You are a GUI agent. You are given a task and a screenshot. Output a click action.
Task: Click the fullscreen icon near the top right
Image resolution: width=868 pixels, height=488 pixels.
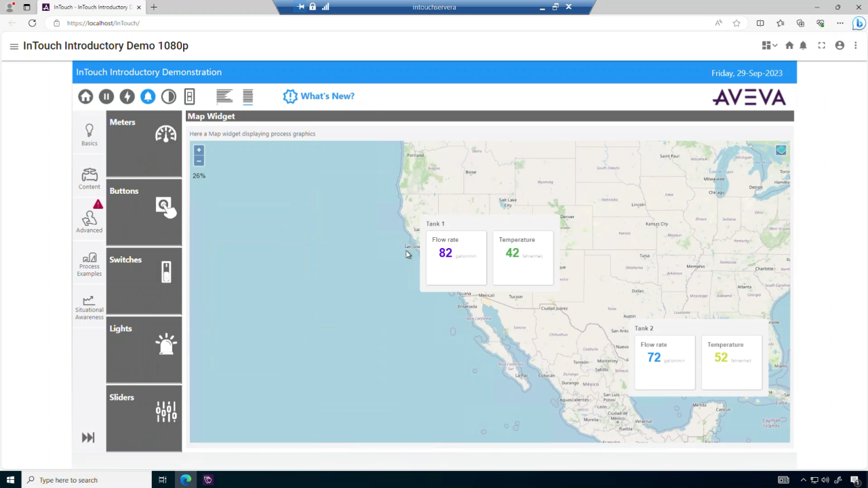821,45
